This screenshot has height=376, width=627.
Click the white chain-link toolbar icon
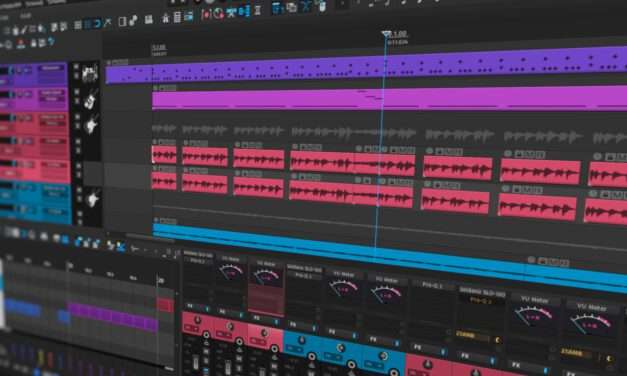click(x=133, y=20)
